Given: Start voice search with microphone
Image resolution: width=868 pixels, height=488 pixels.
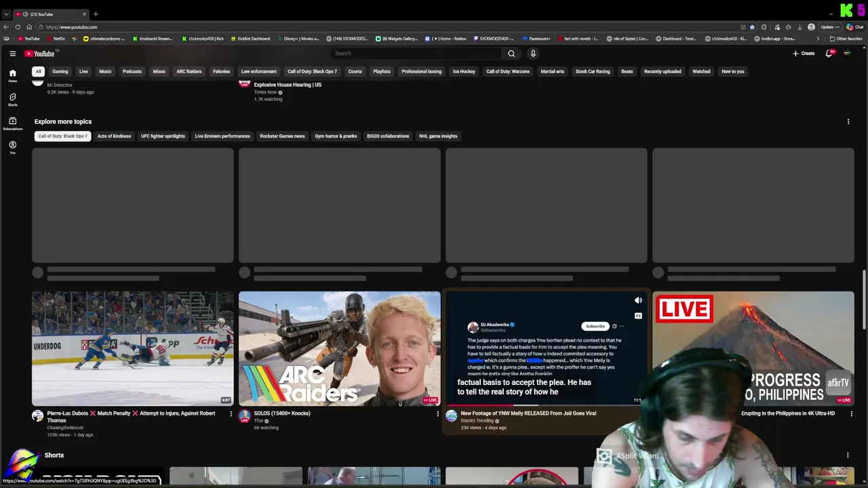Looking at the screenshot, I should pyautogui.click(x=533, y=54).
